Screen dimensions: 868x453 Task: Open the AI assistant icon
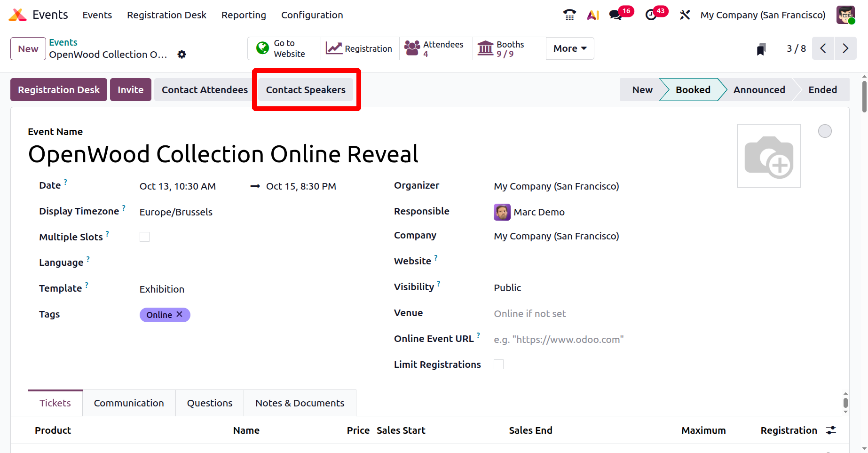(x=593, y=15)
